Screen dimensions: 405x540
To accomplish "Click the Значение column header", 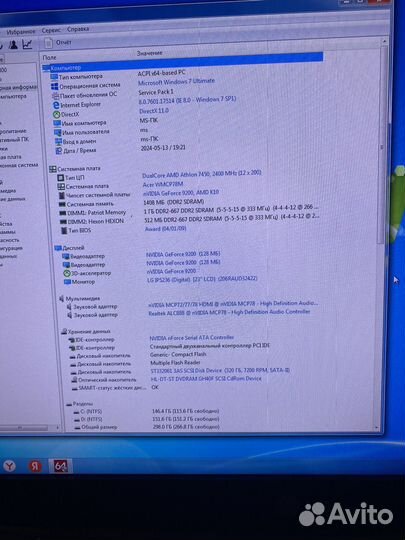I will coord(149,53).
